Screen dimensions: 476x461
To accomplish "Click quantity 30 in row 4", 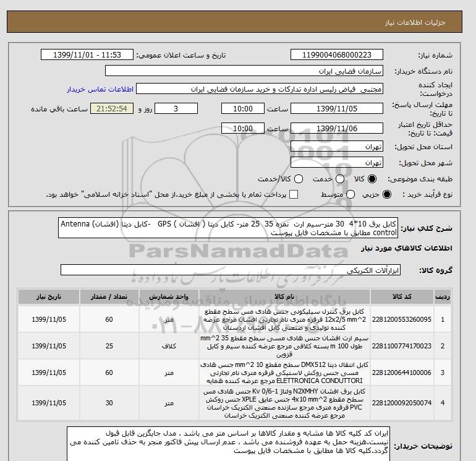I will click(109, 403).
